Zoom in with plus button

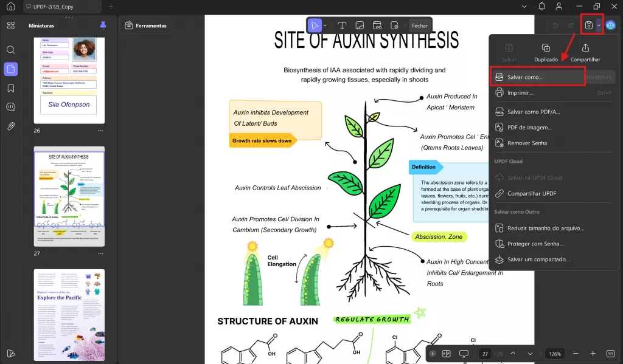593,353
